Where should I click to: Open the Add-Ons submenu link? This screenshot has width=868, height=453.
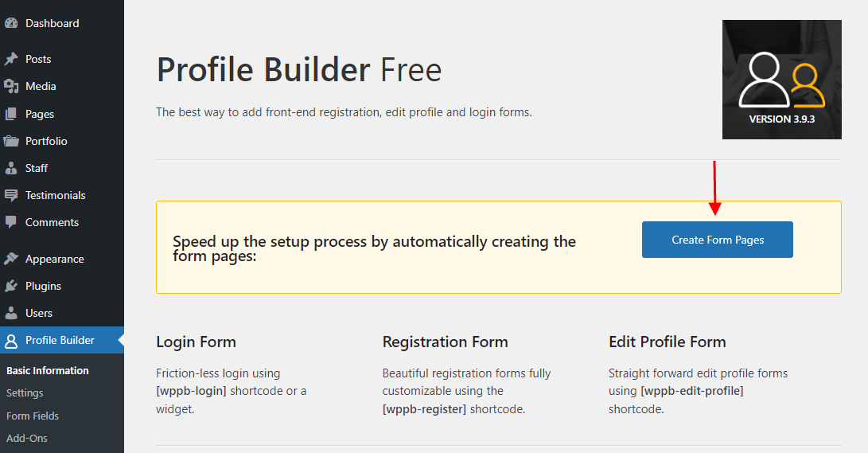click(27, 438)
